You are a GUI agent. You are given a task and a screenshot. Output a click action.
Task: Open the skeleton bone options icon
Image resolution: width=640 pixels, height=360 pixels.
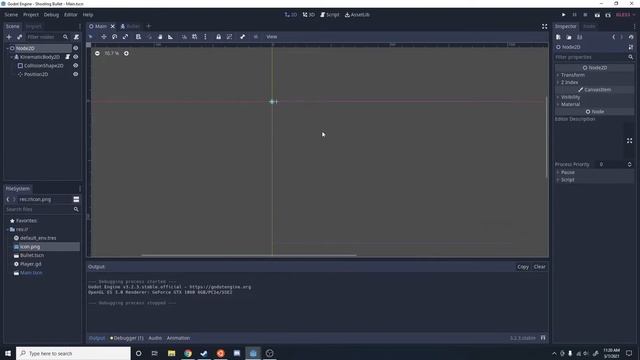(242, 37)
